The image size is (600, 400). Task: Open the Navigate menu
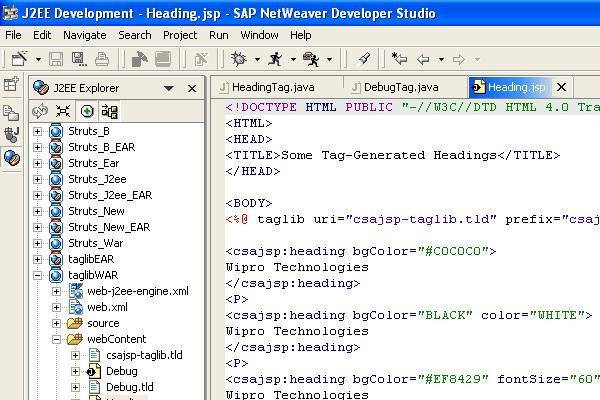pos(84,35)
